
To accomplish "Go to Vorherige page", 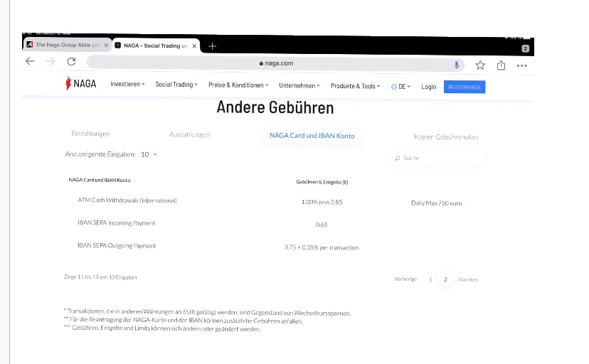I will pyautogui.click(x=405, y=279).
